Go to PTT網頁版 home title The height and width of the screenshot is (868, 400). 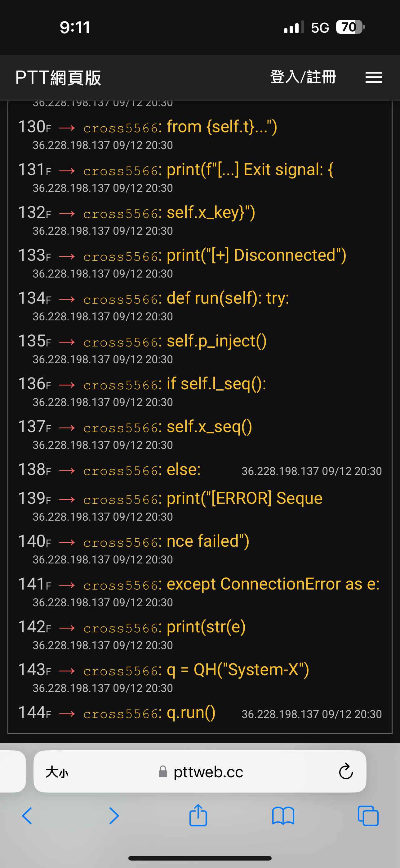(x=58, y=78)
